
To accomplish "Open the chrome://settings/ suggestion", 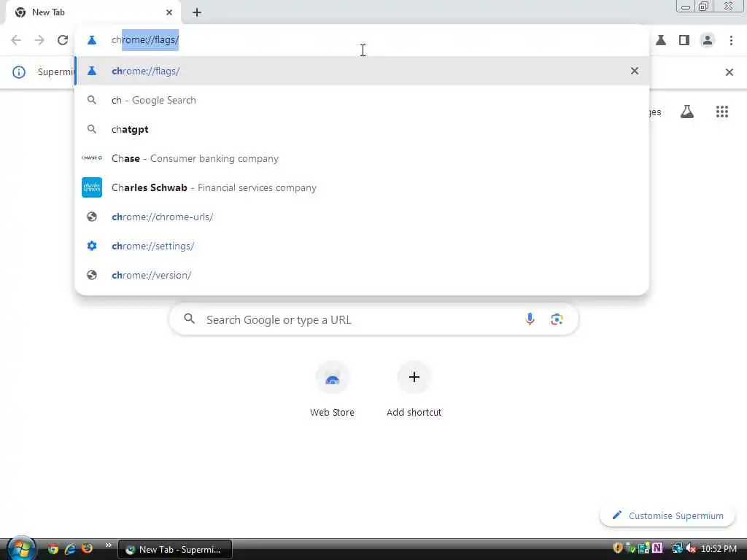I will [x=362, y=246].
